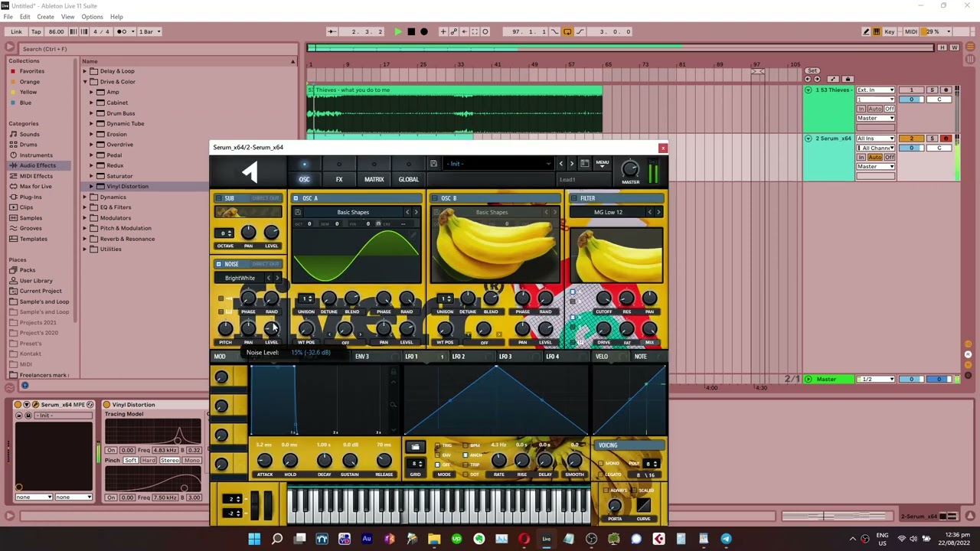Open the Create menu
The width and height of the screenshot is (980, 551).
45,17
